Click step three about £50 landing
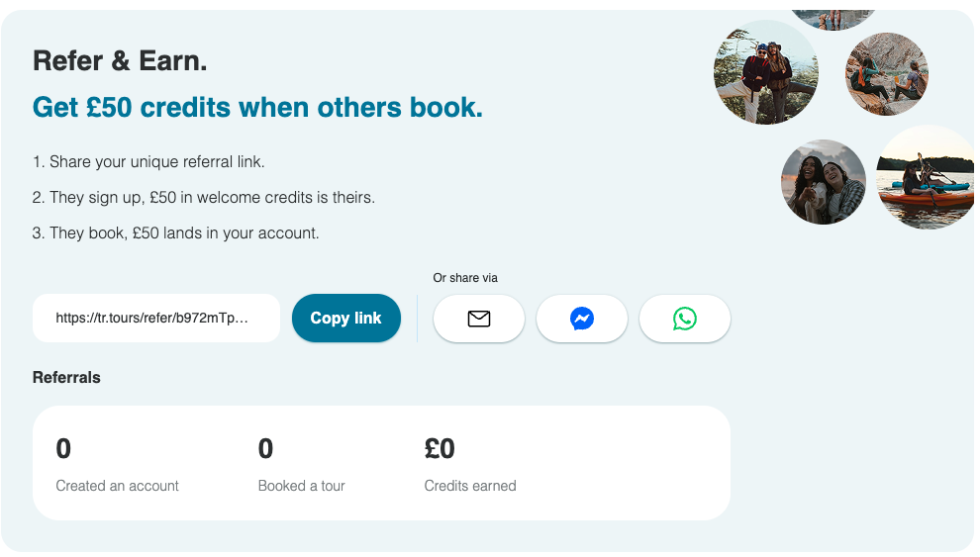The height and width of the screenshot is (557, 980). pyautogui.click(x=175, y=232)
